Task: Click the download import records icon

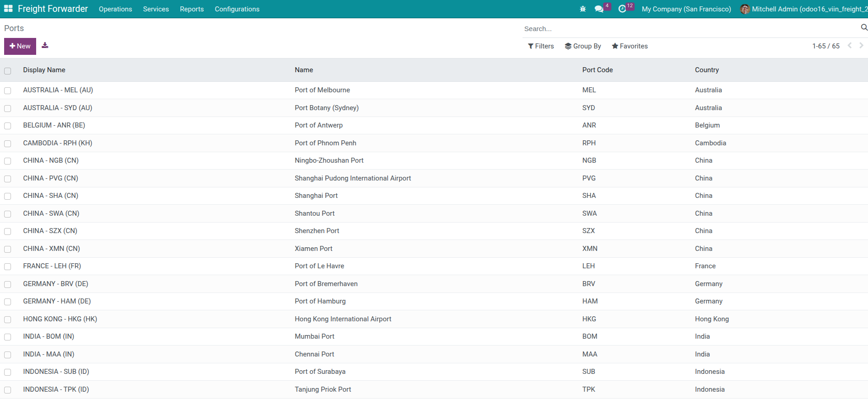Action: 45,45
